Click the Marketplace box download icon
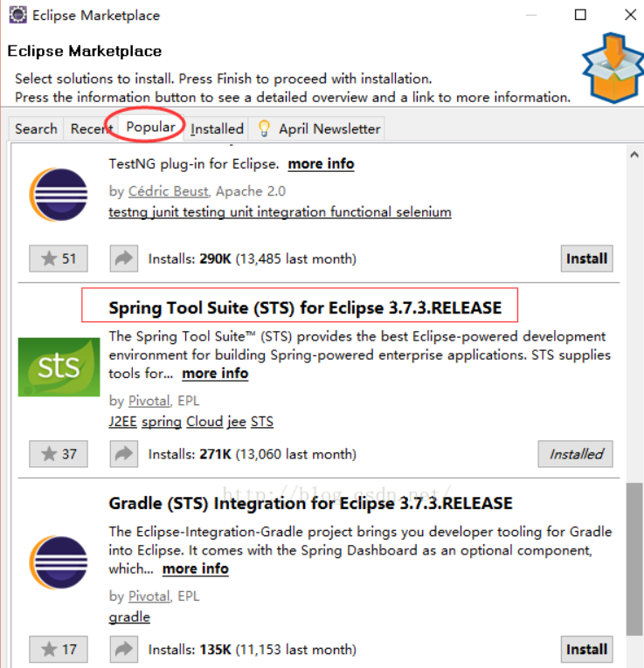 [613, 67]
